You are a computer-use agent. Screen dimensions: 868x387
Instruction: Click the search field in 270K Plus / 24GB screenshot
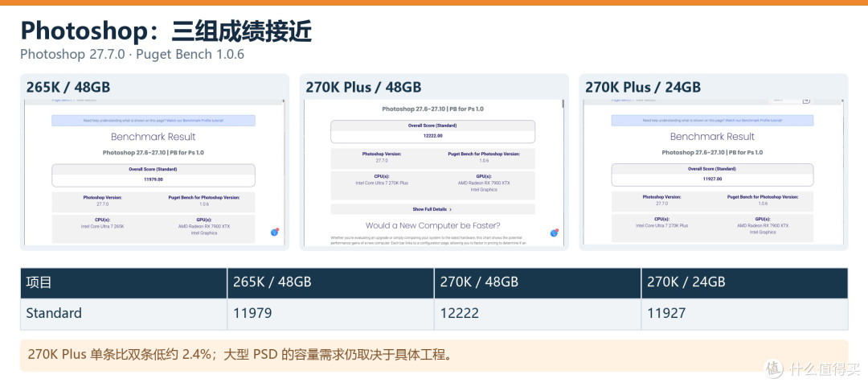coord(786,101)
